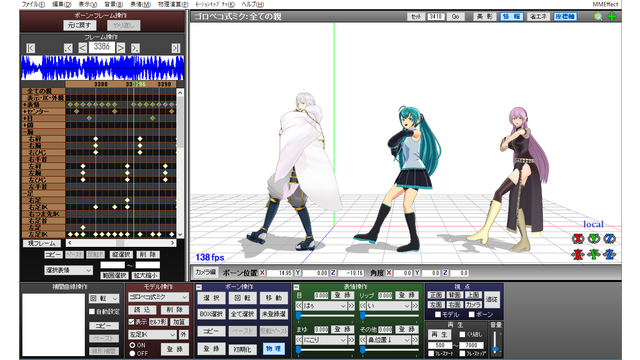The height and width of the screenshot is (360, 640).
Task: Click the 再生 play button
Action: point(439,334)
